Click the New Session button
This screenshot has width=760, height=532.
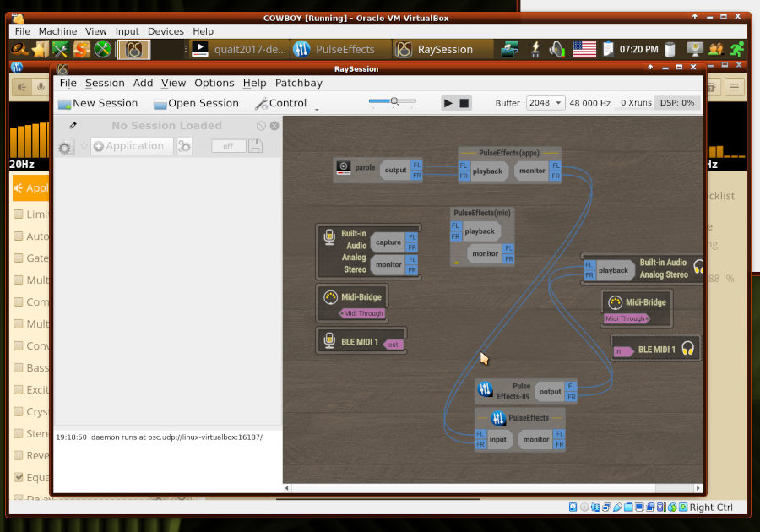point(97,103)
